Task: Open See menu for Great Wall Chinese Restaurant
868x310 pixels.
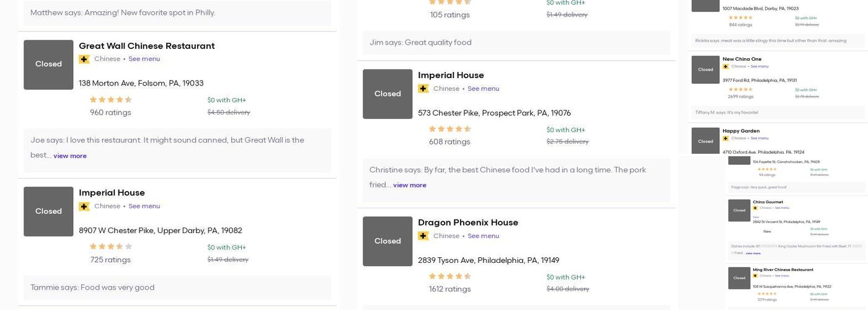Action: 144,60
